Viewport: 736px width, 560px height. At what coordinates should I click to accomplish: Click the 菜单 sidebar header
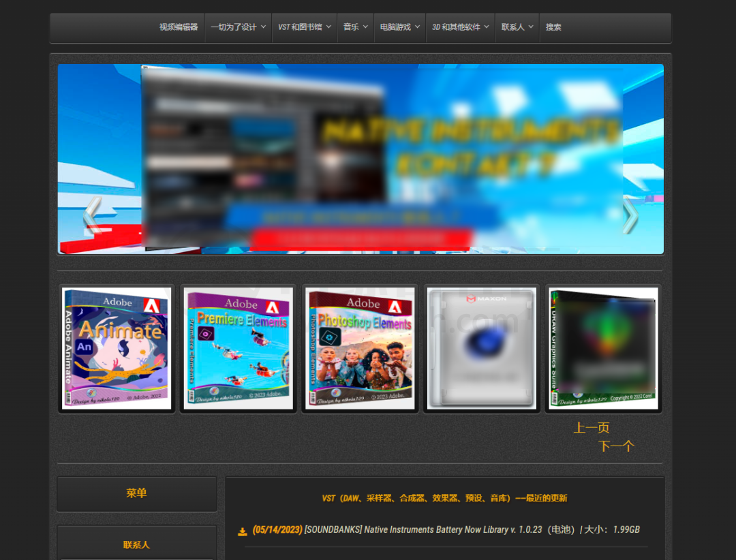[136, 494]
